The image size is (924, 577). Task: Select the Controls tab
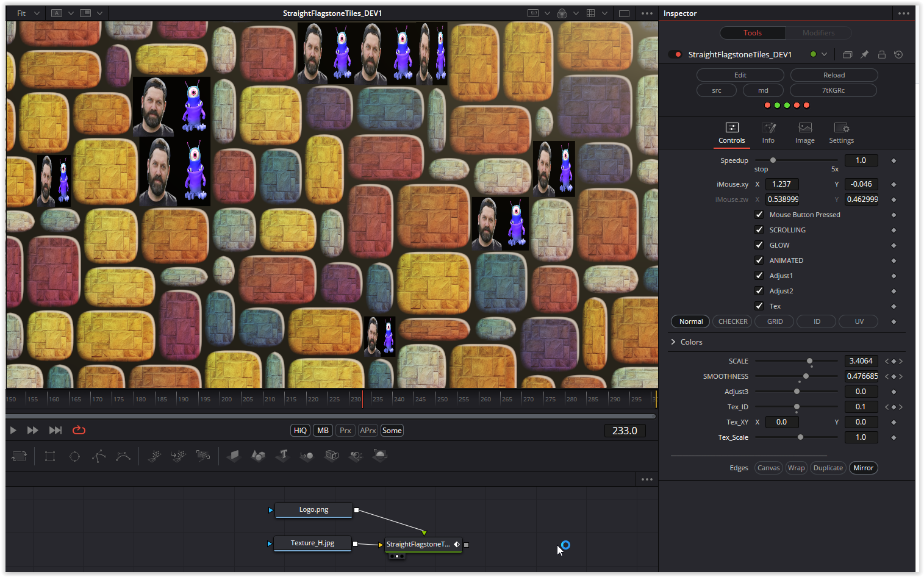(x=732, y=133)
